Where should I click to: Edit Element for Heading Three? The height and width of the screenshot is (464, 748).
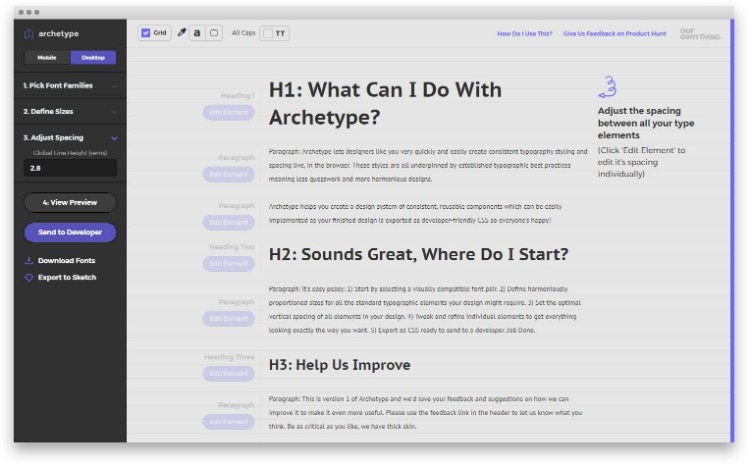[x=229, y=373]
